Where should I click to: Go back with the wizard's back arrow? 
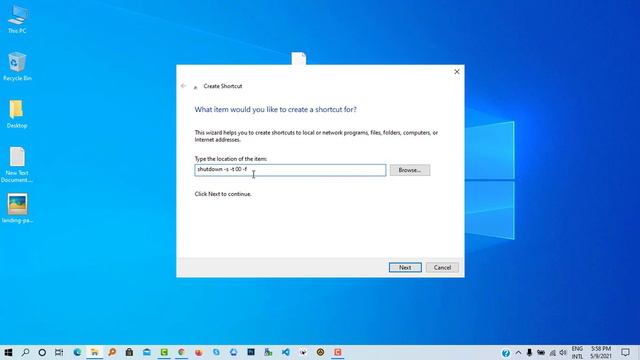(183, 86)
